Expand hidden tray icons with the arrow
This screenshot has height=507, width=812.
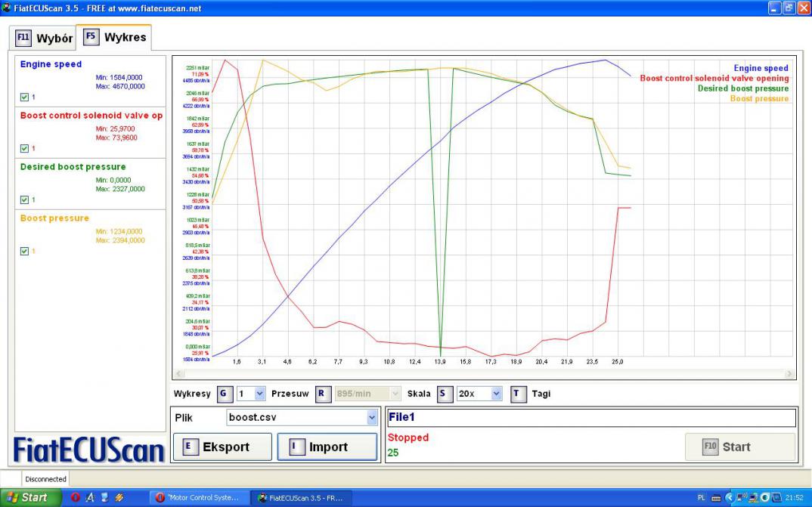(x=729, y=498)
